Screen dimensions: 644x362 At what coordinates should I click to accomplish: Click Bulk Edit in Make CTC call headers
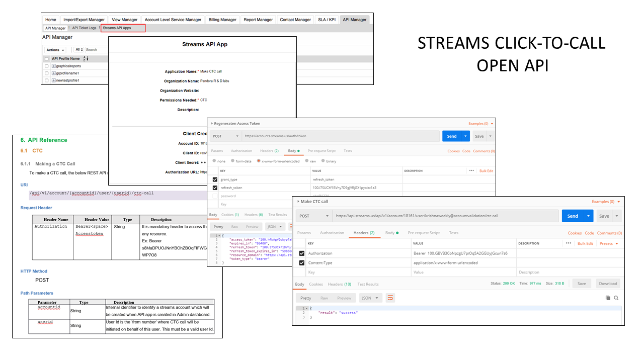586,243
